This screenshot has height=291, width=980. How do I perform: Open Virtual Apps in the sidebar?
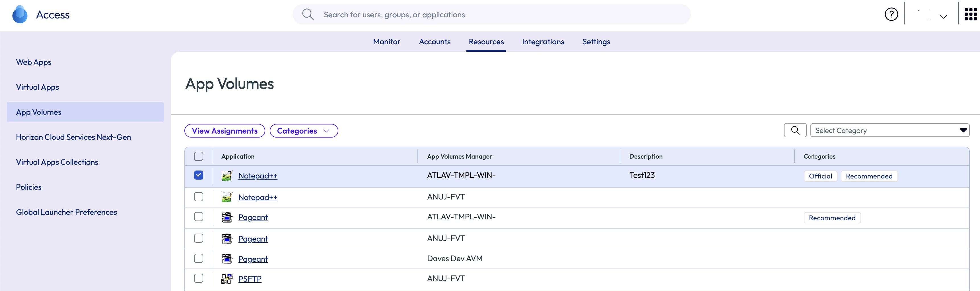coord(37,87)
